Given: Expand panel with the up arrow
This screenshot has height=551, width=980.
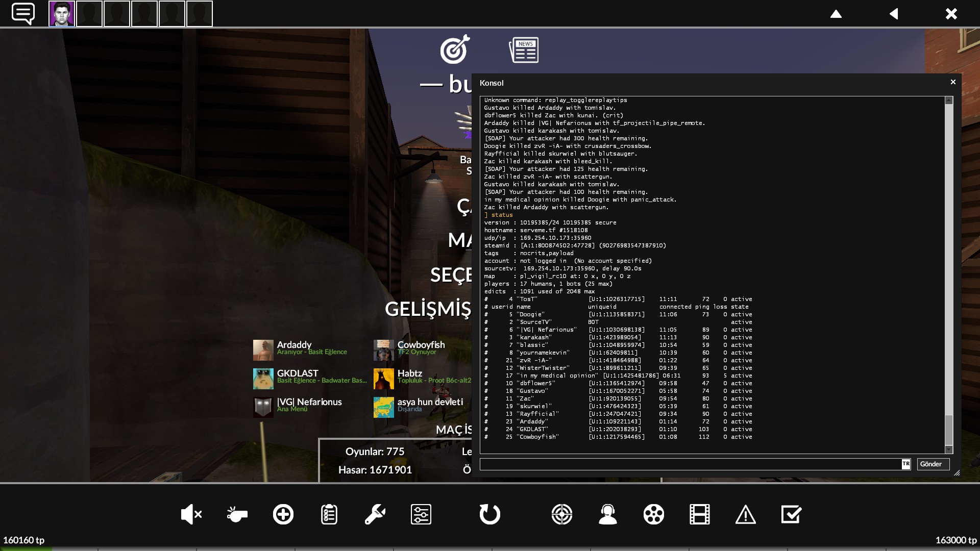Looking at the screenshot, I should (x=836, y=14).
